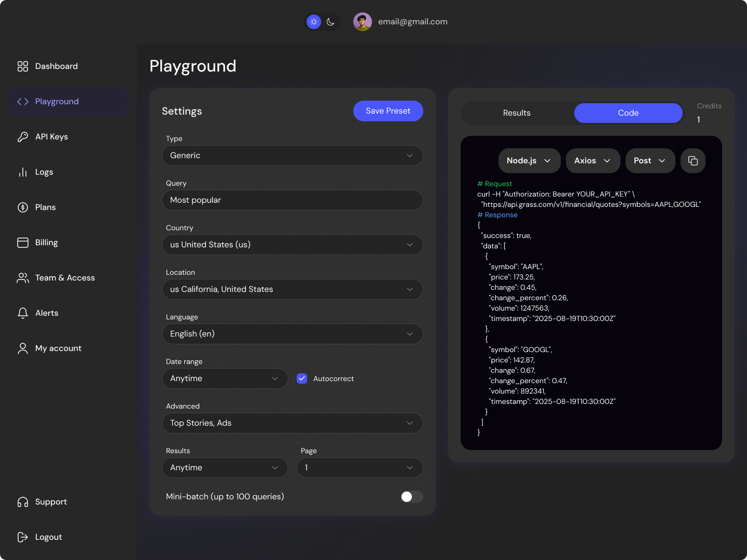
Task: Open the Date range Anytime dropdown
Action: (225, 379)
